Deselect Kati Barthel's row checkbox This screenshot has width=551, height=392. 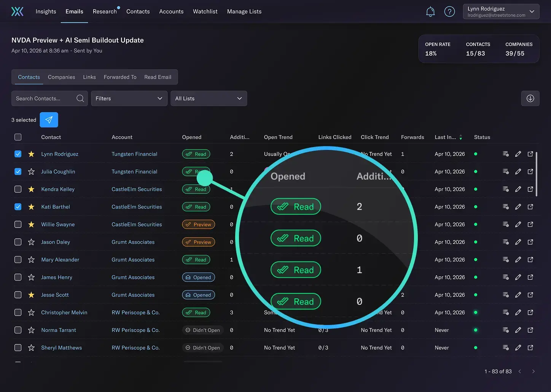coord(18,207)
